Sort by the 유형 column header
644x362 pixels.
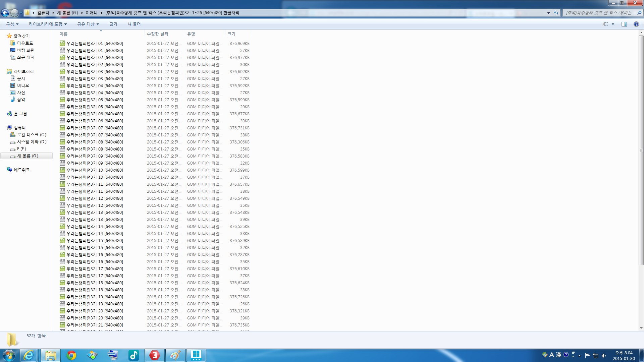click(x=205, y=34)
